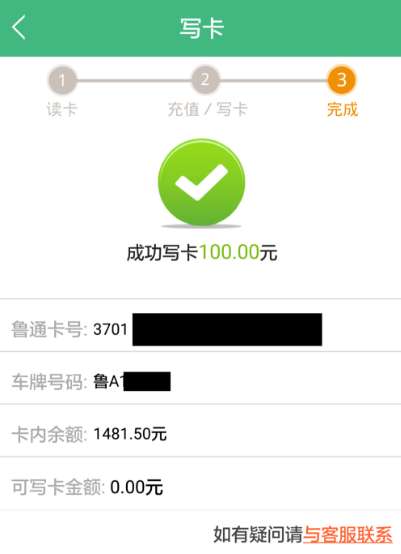Tap the 充值 / 写卡 step label
This screenshot has width=401, height=554.
click(x=207, y=109)
